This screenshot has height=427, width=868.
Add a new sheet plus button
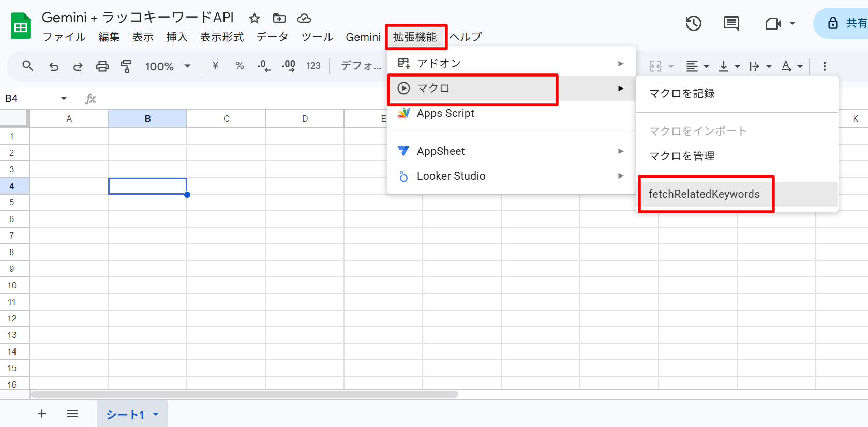coord(42,414)
